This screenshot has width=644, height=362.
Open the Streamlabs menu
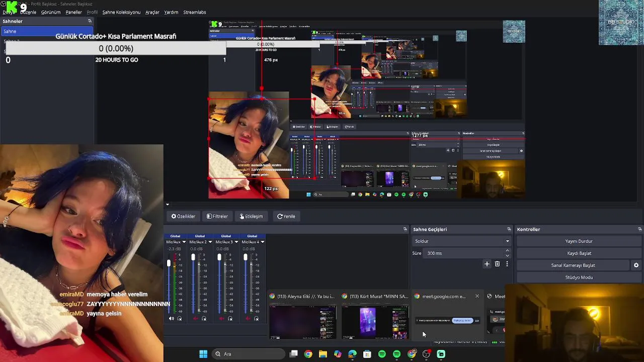[194, 12]
